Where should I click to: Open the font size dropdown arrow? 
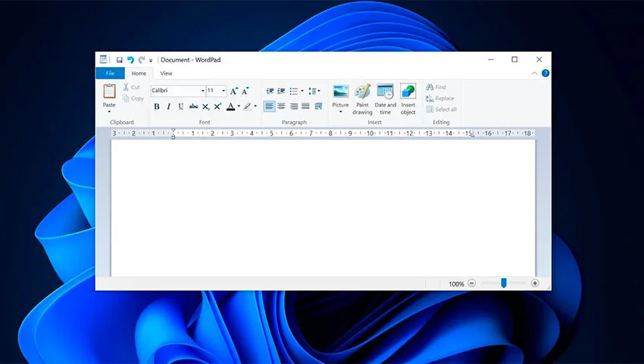[224, 90]
